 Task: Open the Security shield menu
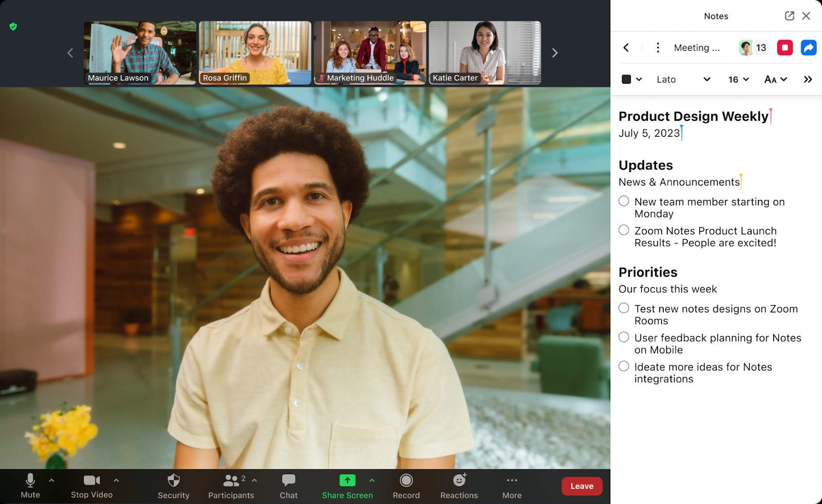pyautogui.click(x=174, y=486)
